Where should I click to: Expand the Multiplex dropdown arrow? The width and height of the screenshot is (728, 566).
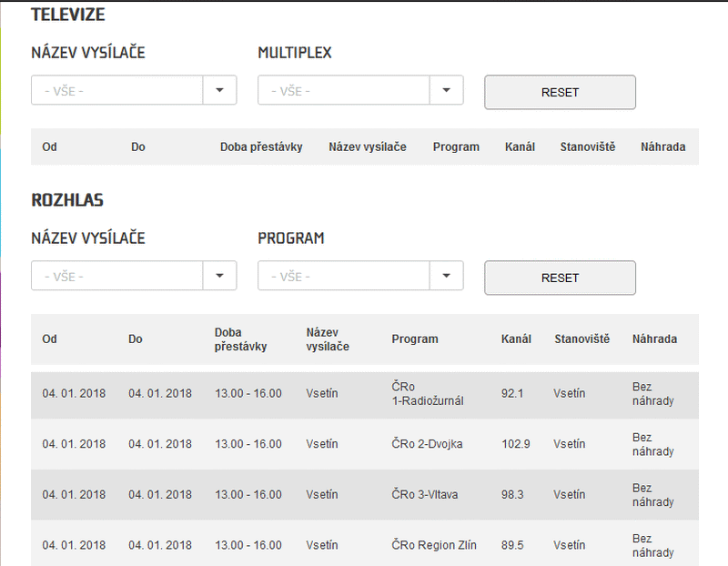pyautogui.click(x=446, y=90)
